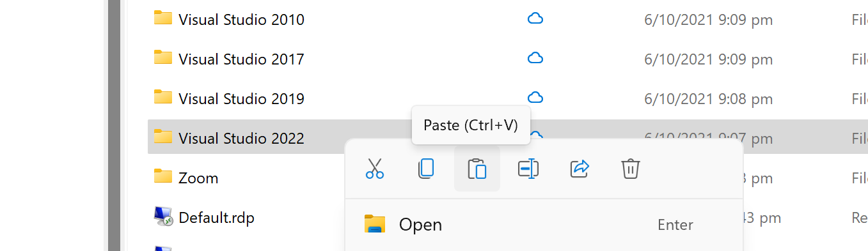
Task: Select the Visual Studio 2010 folder
Action: pos(241,20)
